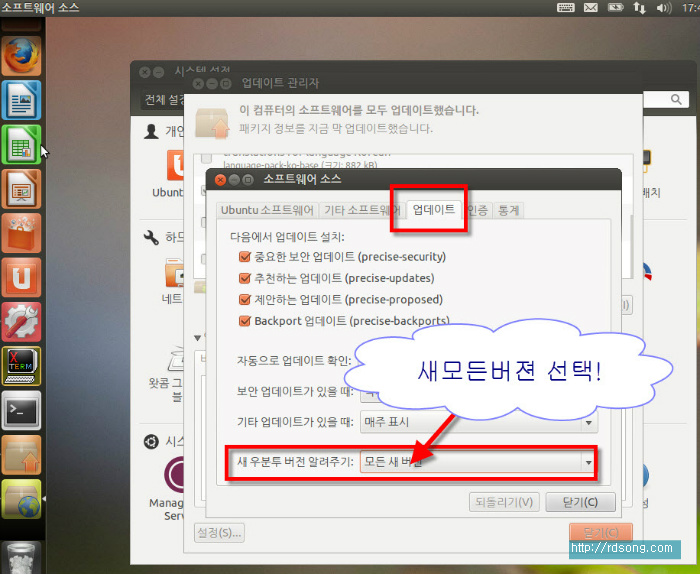Open LibreOffice Calc spreadsheet icon

[21, 144]
